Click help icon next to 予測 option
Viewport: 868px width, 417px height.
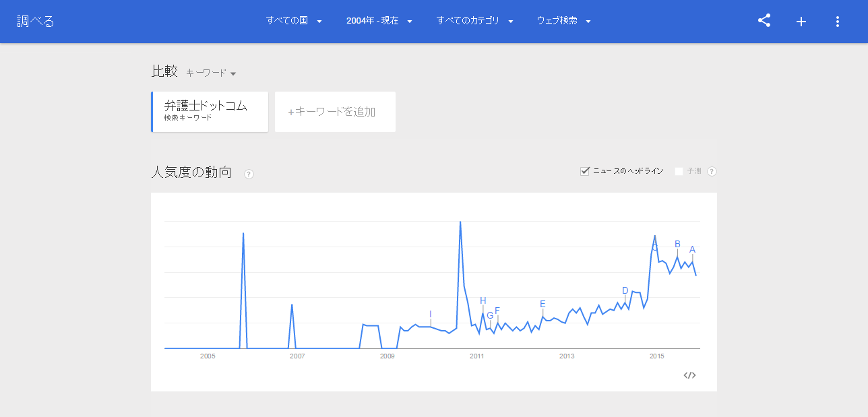click(x=712, y=171)
